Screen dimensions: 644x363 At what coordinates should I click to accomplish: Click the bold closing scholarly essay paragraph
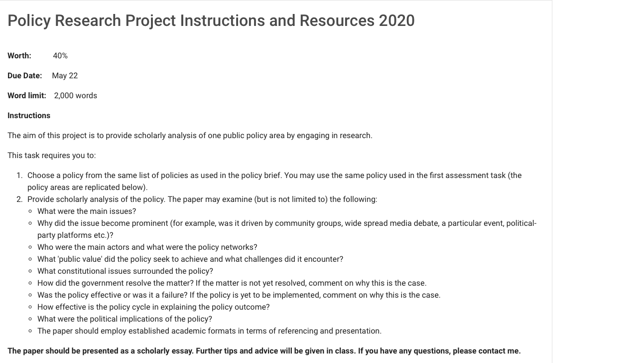click(264, 351)
